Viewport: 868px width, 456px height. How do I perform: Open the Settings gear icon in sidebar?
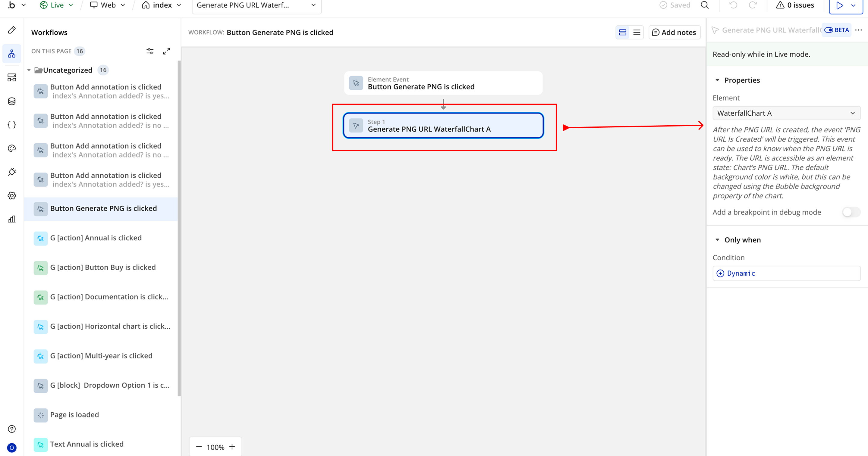(x=12, y=196)
